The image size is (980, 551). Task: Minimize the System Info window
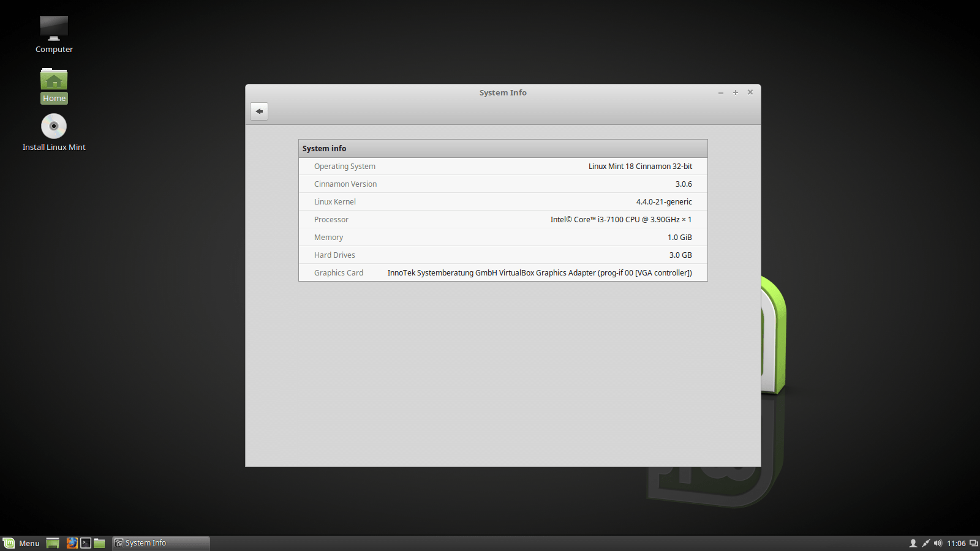[721, 92]
